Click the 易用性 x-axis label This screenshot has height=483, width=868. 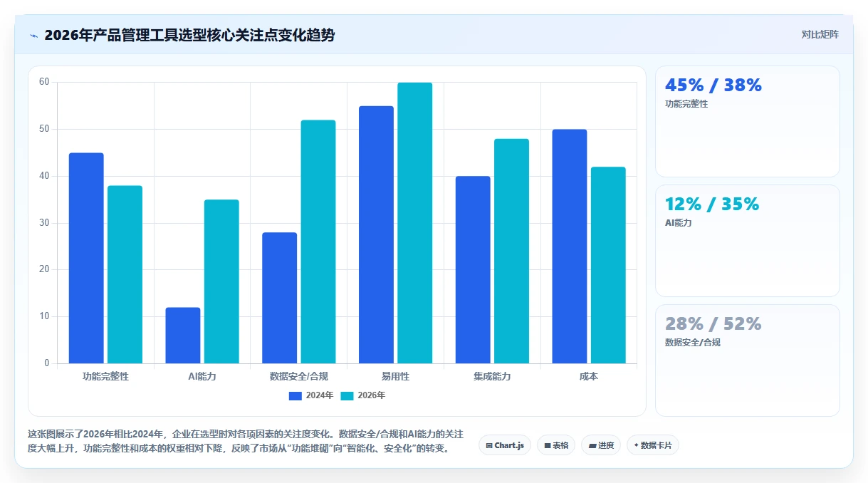pos(395,376)
